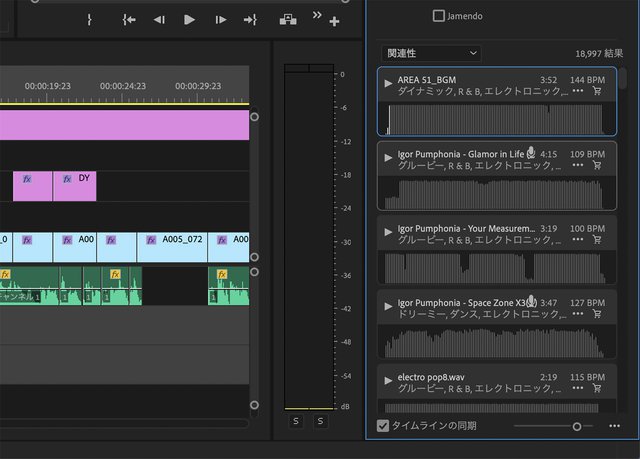This screenshot has height=459, width=640.
Task: Adjust the preview volume slider
Action: [576, 426]
